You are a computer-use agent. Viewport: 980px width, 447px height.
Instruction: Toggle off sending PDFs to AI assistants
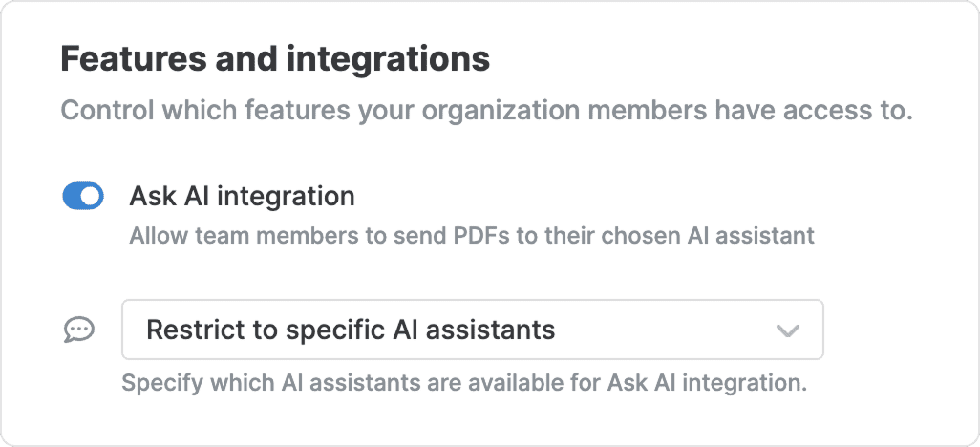(83, 197)
